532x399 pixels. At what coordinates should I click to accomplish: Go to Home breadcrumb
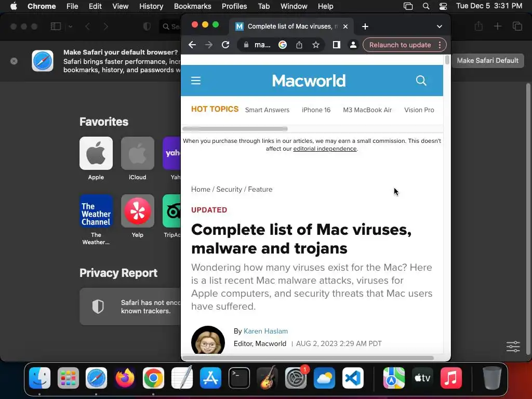click(201, 189)
